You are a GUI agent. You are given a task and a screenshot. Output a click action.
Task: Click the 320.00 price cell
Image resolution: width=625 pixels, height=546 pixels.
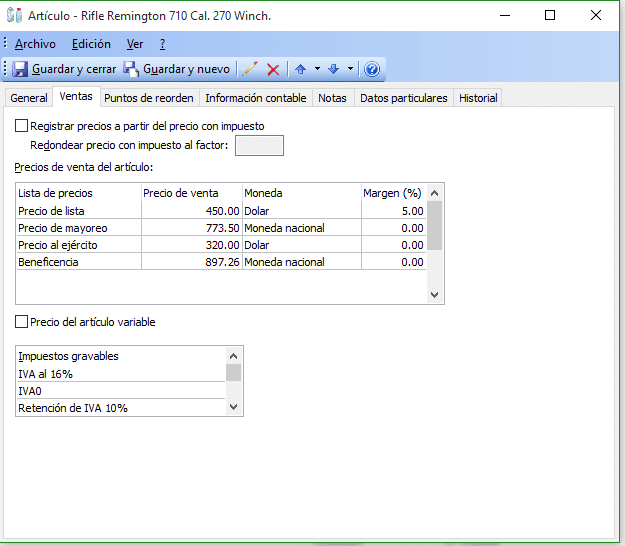point(192,245)
